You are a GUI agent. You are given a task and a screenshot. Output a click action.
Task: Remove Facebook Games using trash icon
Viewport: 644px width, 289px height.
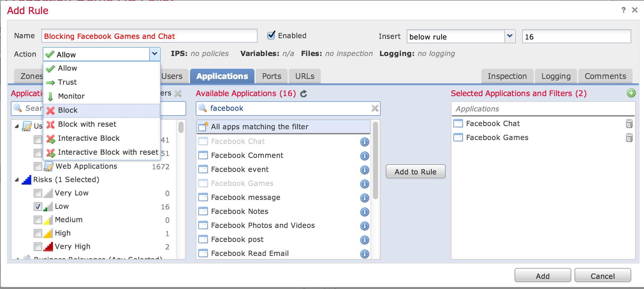click(x=629, y=137)
